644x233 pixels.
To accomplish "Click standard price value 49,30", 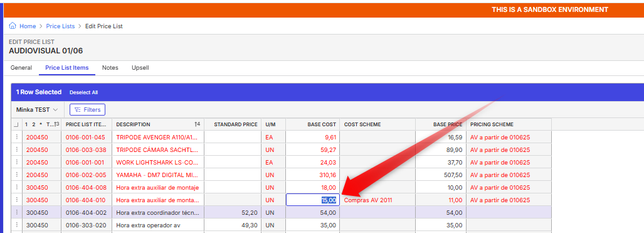I will 250,225.
